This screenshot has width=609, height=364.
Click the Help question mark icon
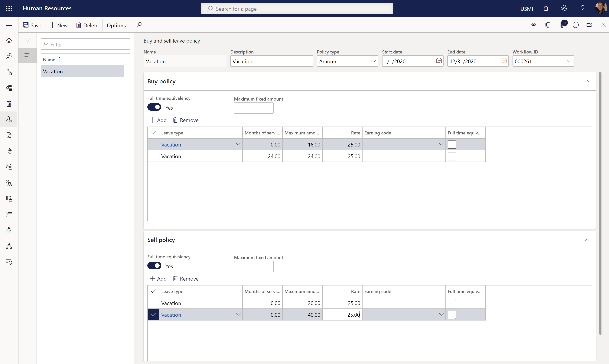583,9
